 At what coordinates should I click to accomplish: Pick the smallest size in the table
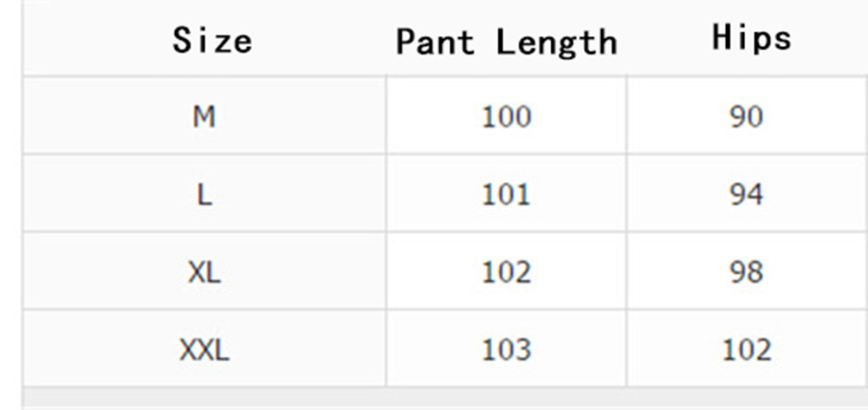tap(204, 116)
